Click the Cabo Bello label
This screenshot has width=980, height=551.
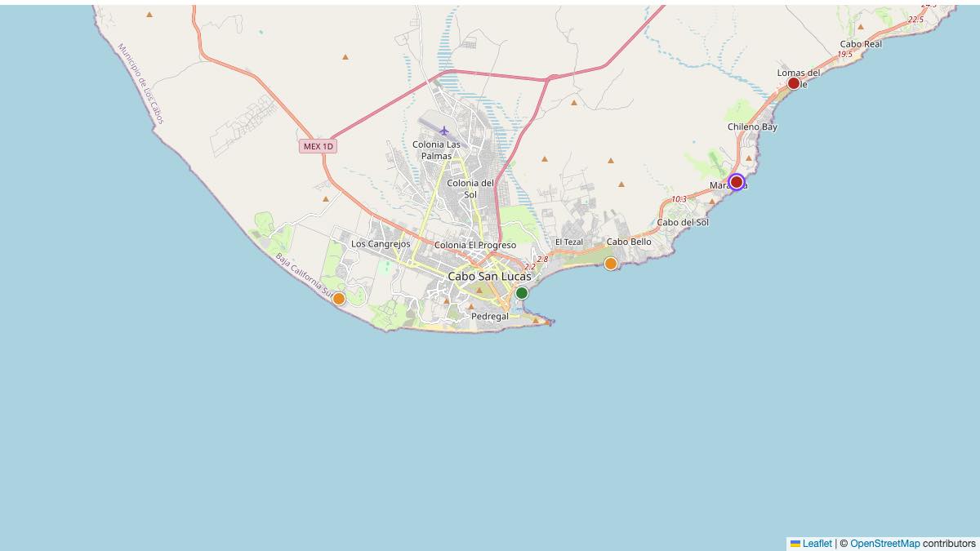pos(629,242)
